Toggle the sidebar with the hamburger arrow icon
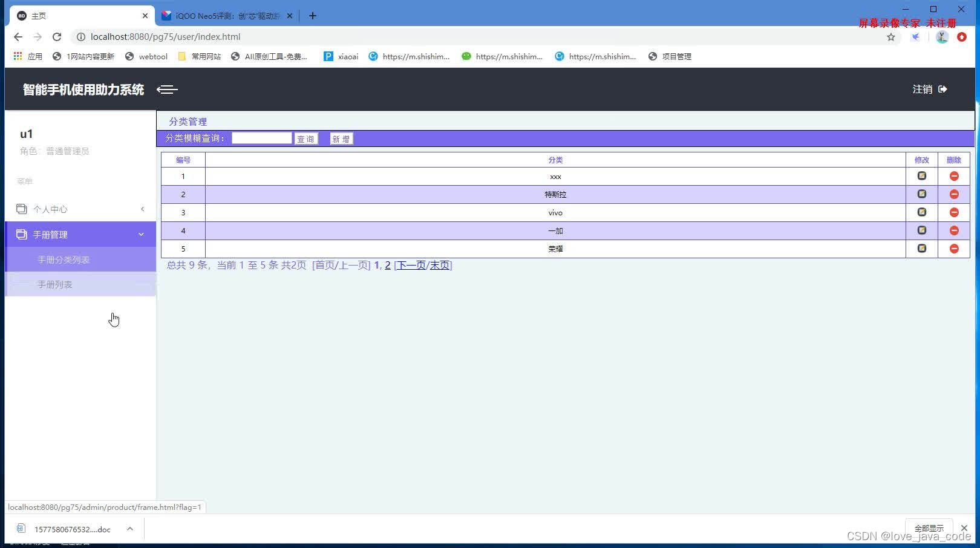The width and height of the screenshot is (980, 548). (x=167, y=90)
